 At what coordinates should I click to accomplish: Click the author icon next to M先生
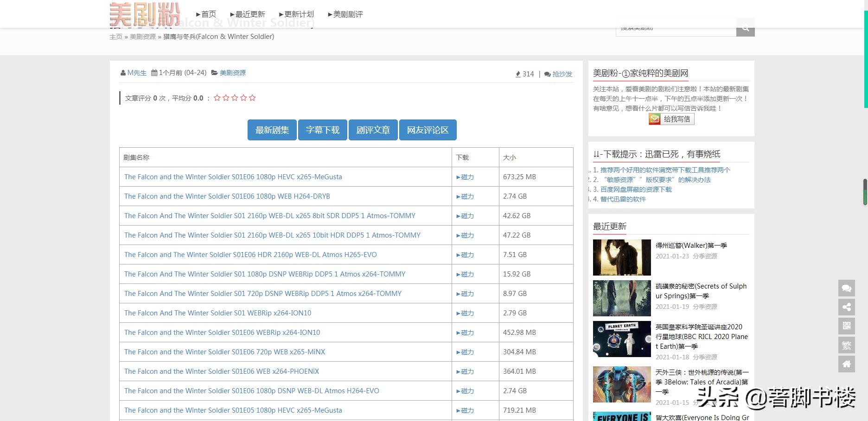pos(123,72)
